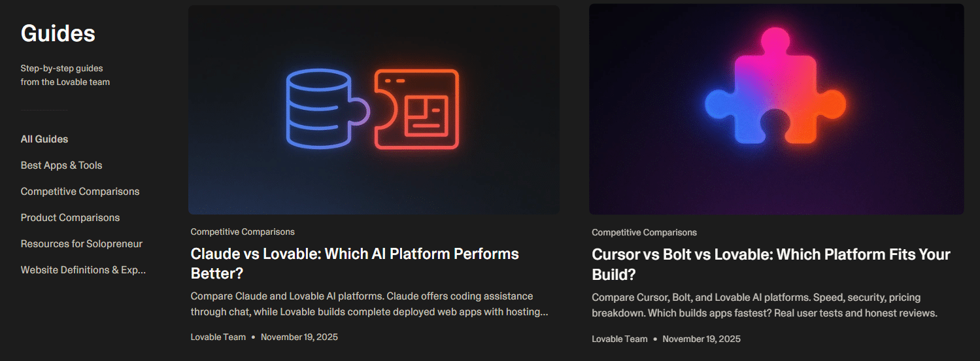Select Website Definitions sidebar item
980x361 pixels.
click(x=83, y=270)
